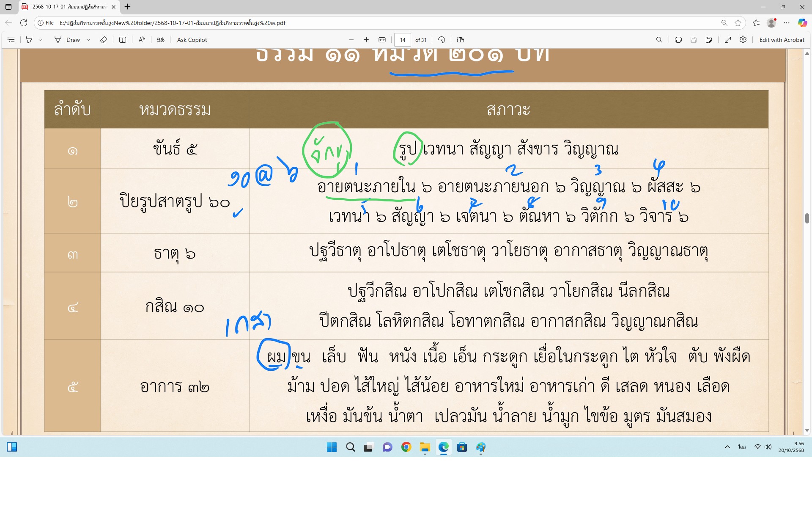
Task: Toggle the Draw pen tool
Action: [68, 40]
